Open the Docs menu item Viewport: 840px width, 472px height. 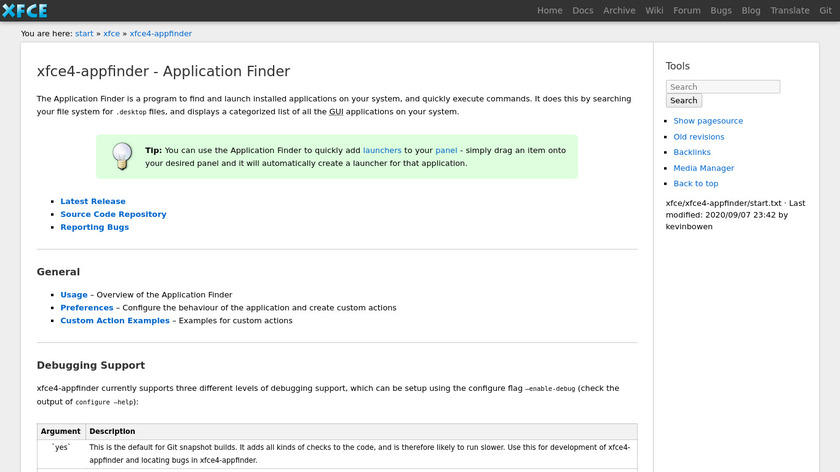[x=583, y=11]
